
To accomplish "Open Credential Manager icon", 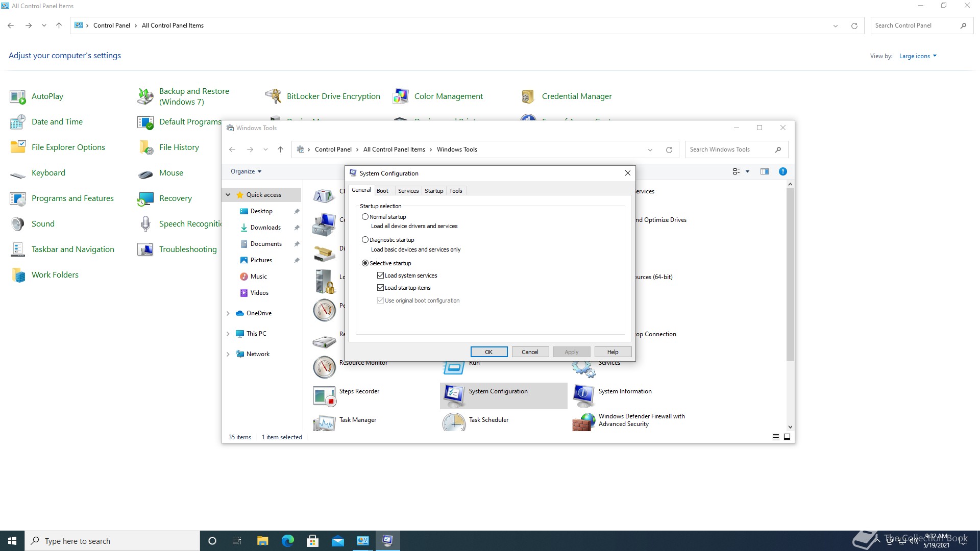I will tap(528, 96).
